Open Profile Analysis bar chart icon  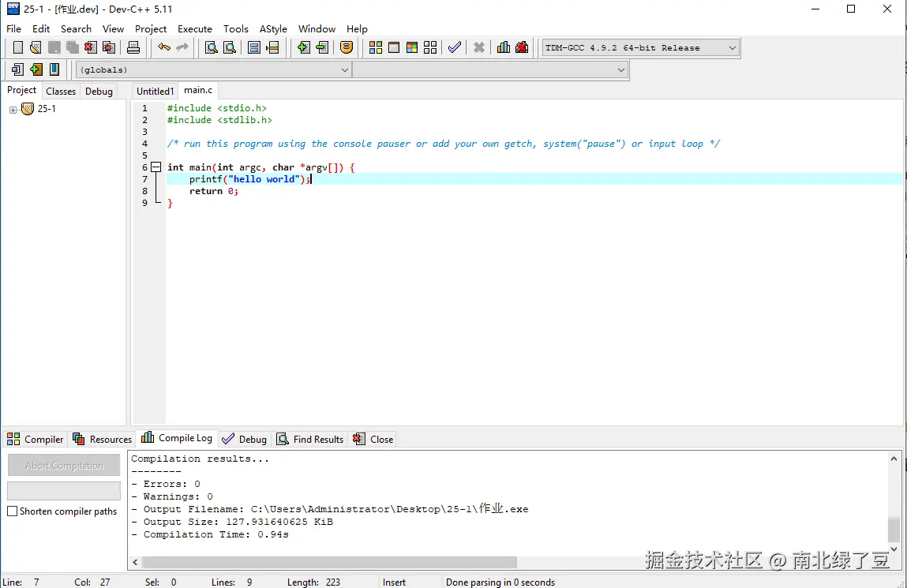(504, 47)
